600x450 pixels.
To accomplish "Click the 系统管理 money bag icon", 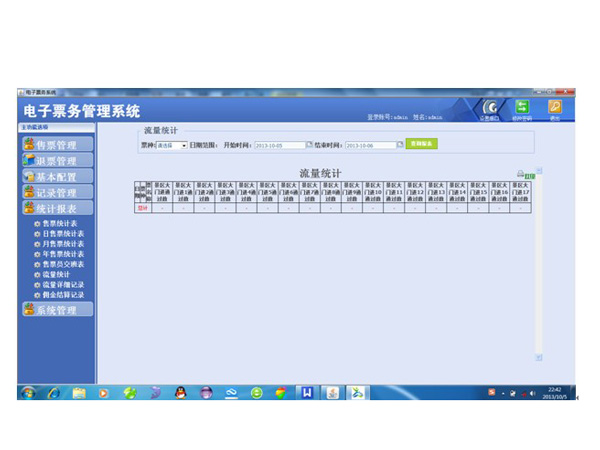I will click(x=29, y=309).
